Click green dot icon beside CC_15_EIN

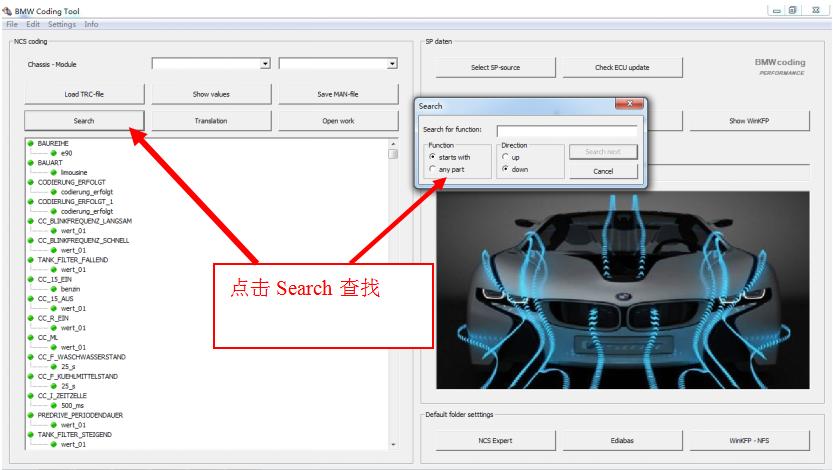click(x=31, y=279)
